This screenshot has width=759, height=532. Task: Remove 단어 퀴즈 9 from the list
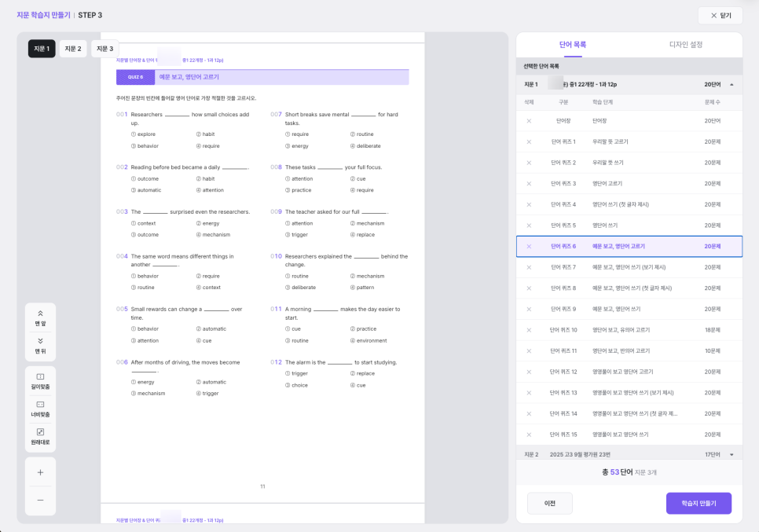pos(529,309)
